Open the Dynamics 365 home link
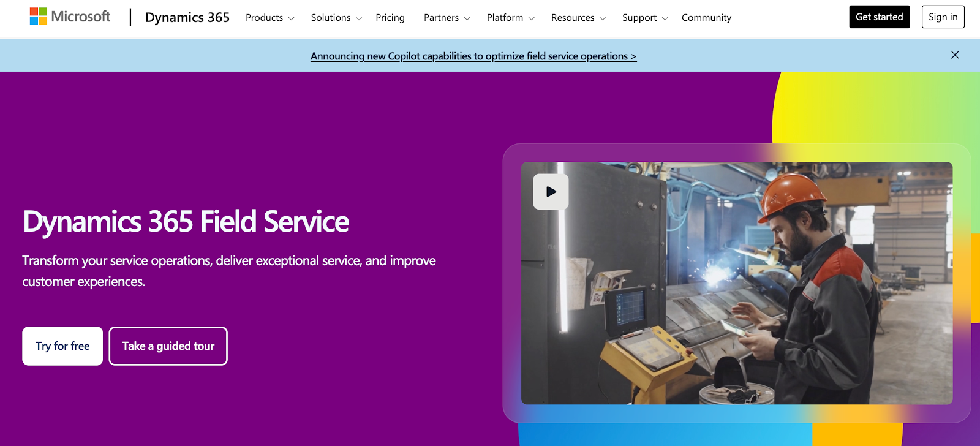The height and width of the screenshot is (446, 980). point(187,17)
